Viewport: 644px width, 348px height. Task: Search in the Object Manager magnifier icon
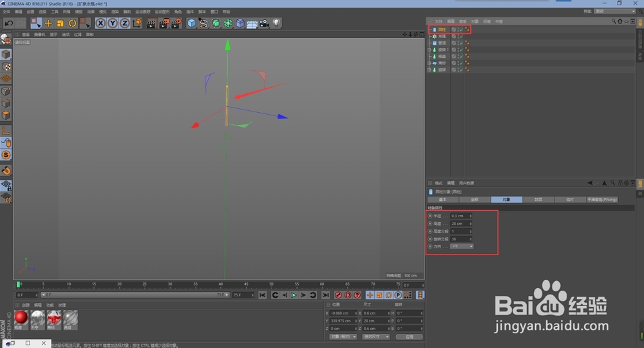[x=614, y=21]
